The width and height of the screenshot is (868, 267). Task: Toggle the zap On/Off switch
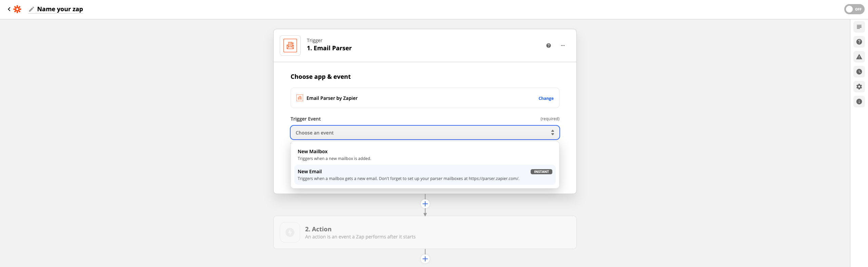click(x=854, y=9)
